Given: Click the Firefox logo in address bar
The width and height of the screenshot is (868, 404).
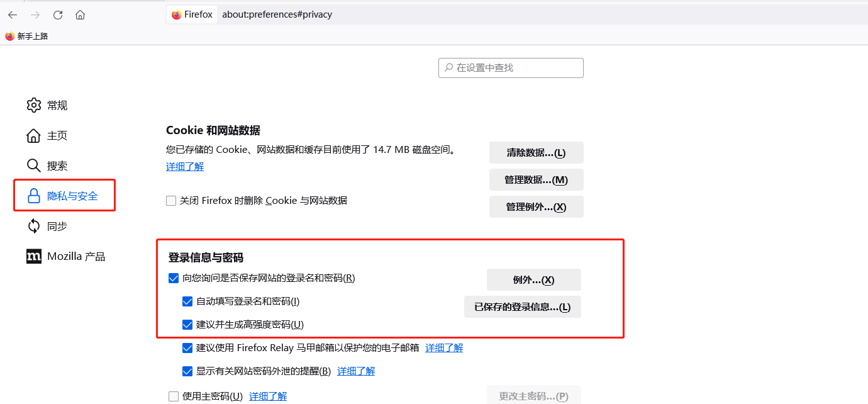Looking at the screenshot, I should 177,14.
